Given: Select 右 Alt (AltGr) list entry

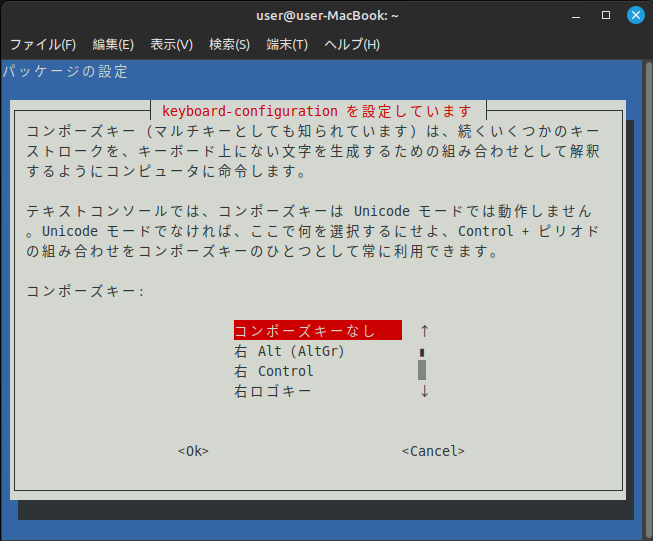Looking at the screenshot, I should (x=289, y=351).
